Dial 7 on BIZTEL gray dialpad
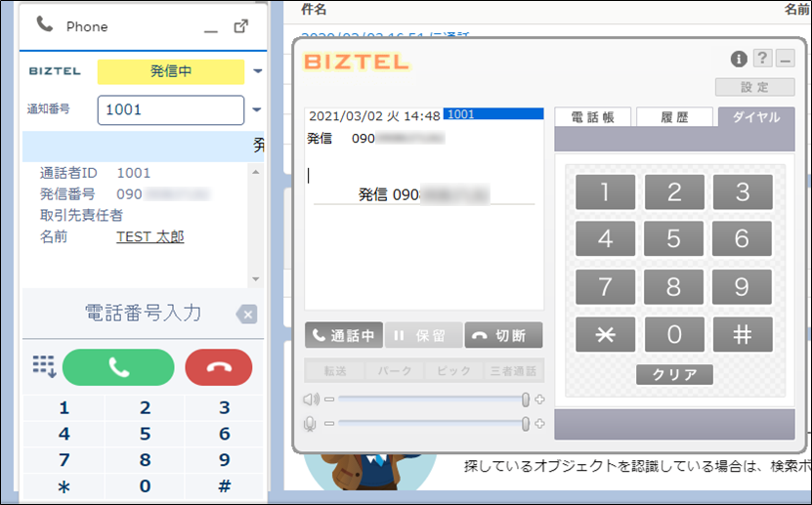This screenshot has height=505, width=812. 605,286
